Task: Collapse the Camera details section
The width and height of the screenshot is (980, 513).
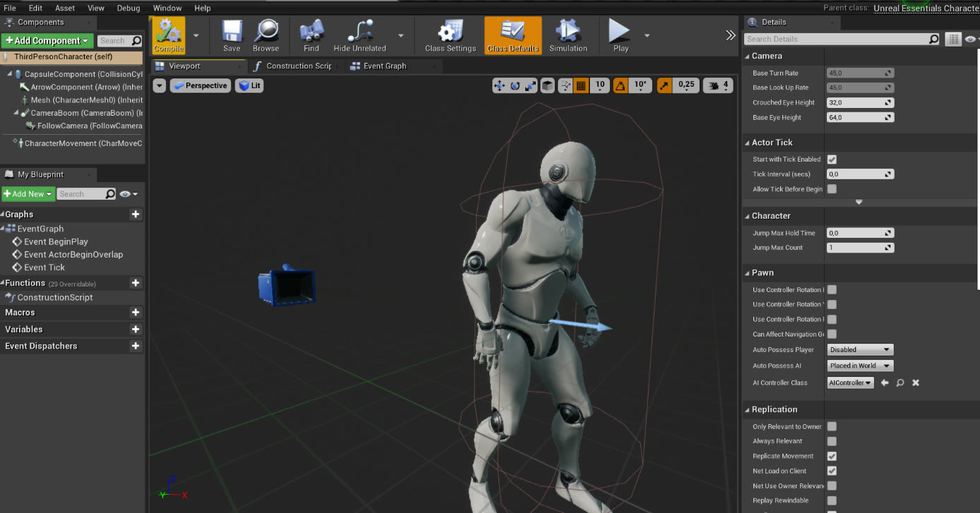Action: (x=748, y=56)
